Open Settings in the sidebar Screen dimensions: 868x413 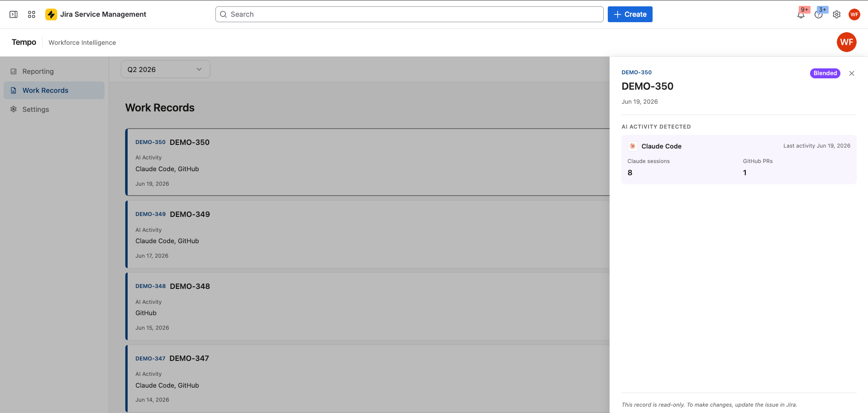pyautogui.click(x=54, y=109)
